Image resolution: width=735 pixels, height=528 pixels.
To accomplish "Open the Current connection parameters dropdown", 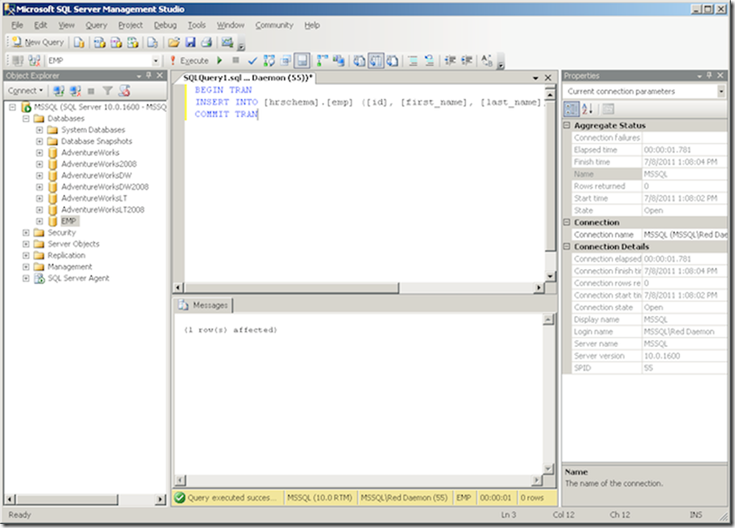I will (721, 91).
